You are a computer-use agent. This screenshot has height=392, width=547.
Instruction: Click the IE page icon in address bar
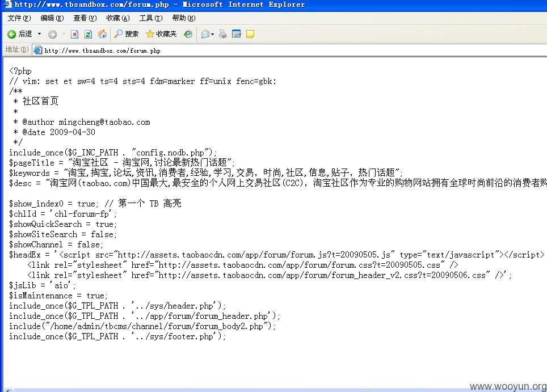coord(37,50)
